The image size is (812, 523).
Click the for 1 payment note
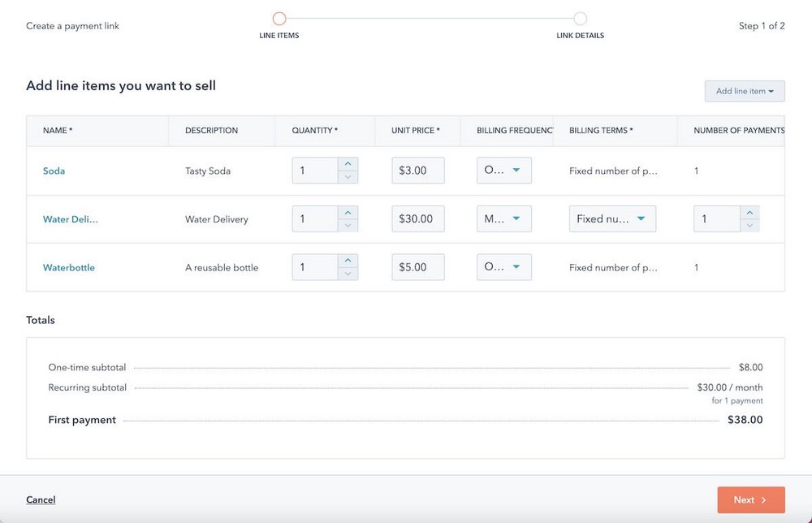pos(737,401)
